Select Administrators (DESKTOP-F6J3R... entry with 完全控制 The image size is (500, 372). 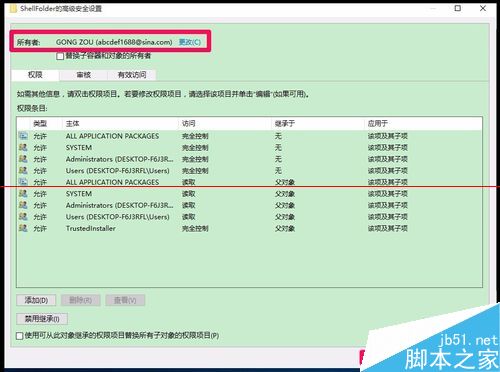[249, 159]
